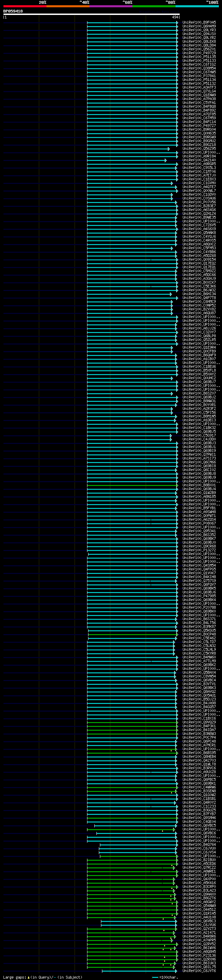Select hit UniRef100_C6TI62
Viewport: 222px width, 980px height.
(199, 64)
